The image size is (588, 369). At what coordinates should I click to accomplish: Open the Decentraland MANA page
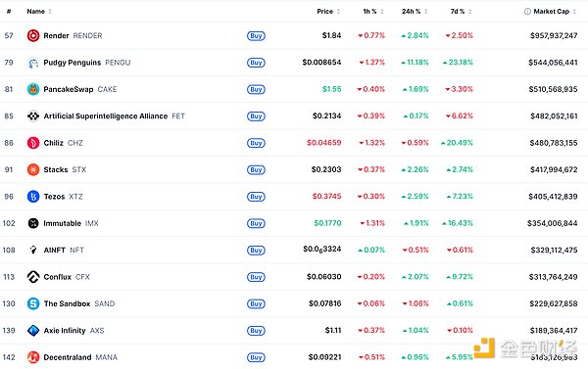80,357
